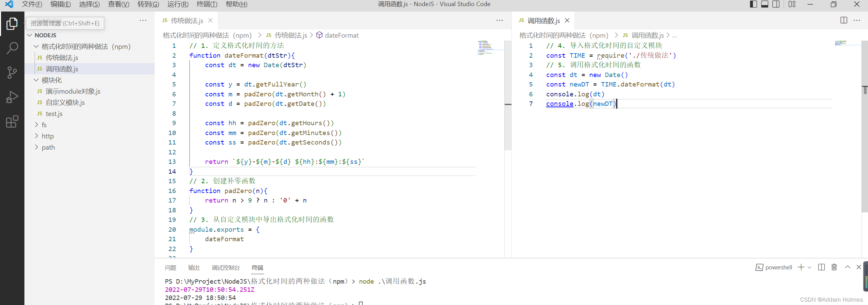Open the Search view in activity bar
This screenshot has height=305, width=868.
tap(12, 48)
